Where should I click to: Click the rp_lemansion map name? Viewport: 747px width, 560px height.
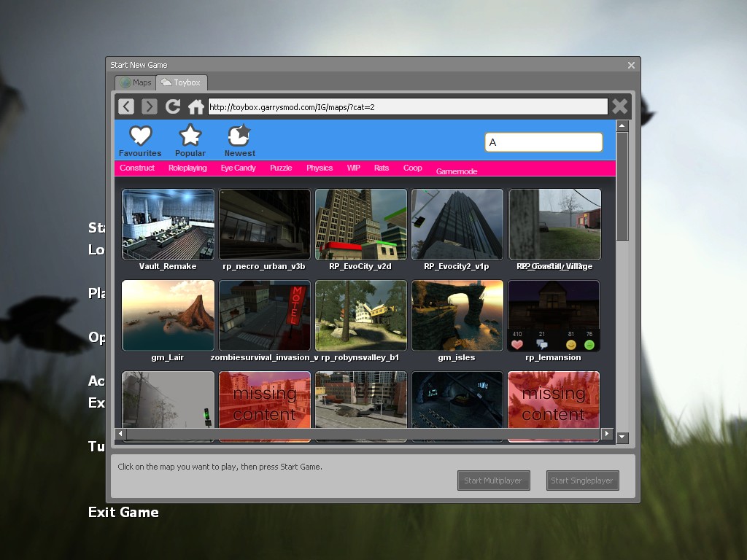(x=553, y=357)
